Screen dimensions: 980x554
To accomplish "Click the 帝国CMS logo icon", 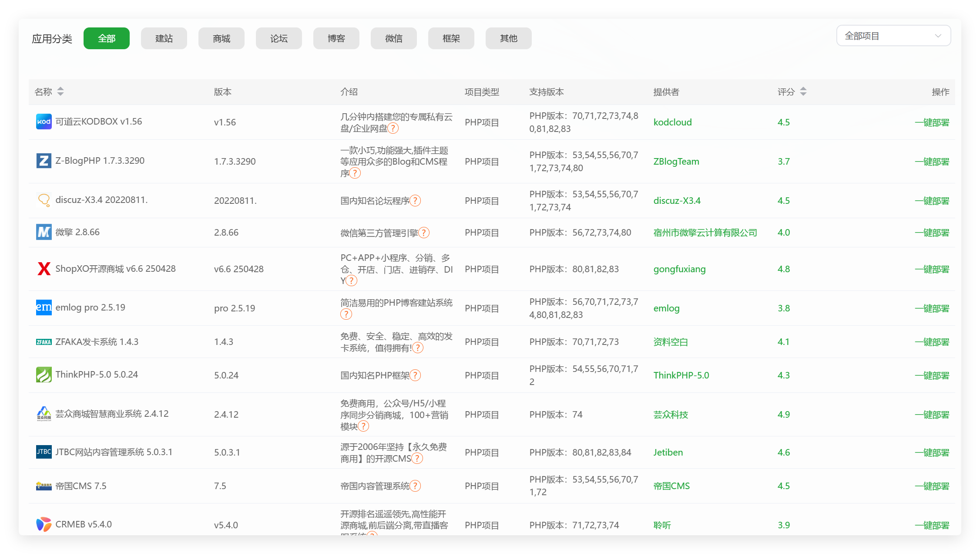I will coord(44,486).
